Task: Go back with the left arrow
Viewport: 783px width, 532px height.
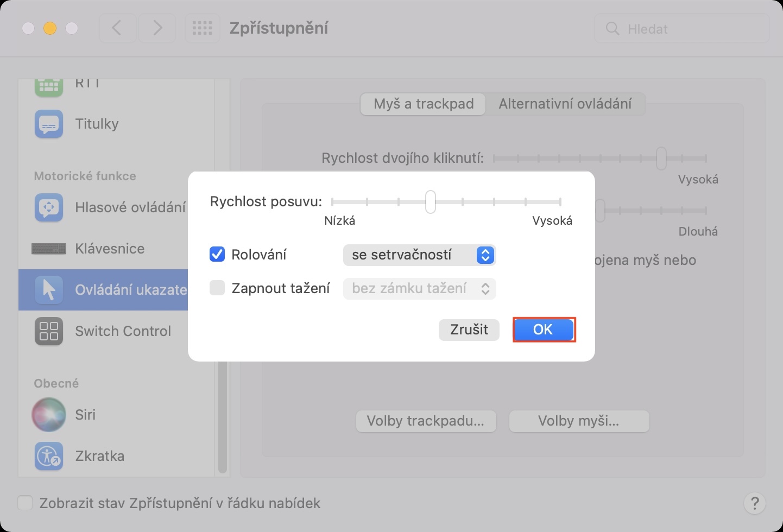Action: [x=117, y=28]
